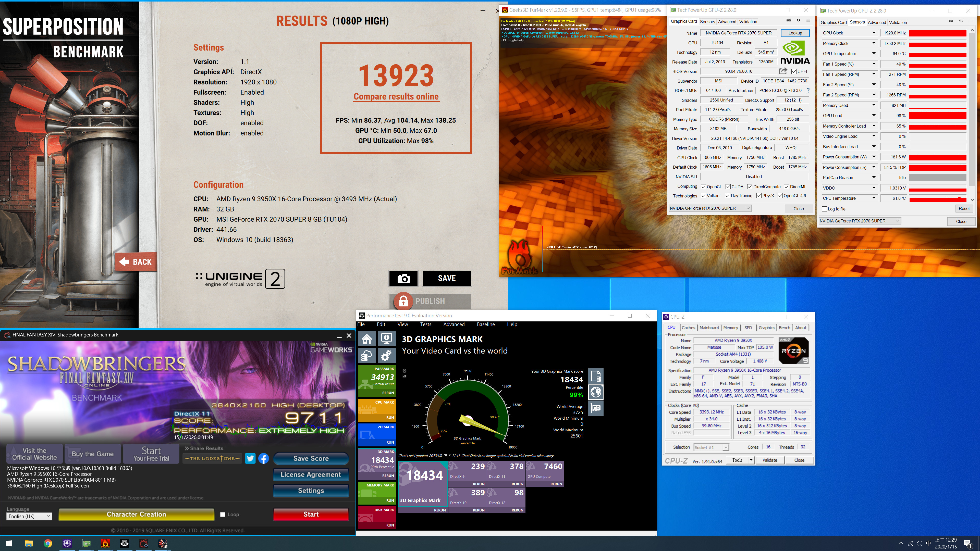This screenshot has width=980, height=551.
Task: Open Baseline menu in PerformanceTest
Action: tap(486, 324)
